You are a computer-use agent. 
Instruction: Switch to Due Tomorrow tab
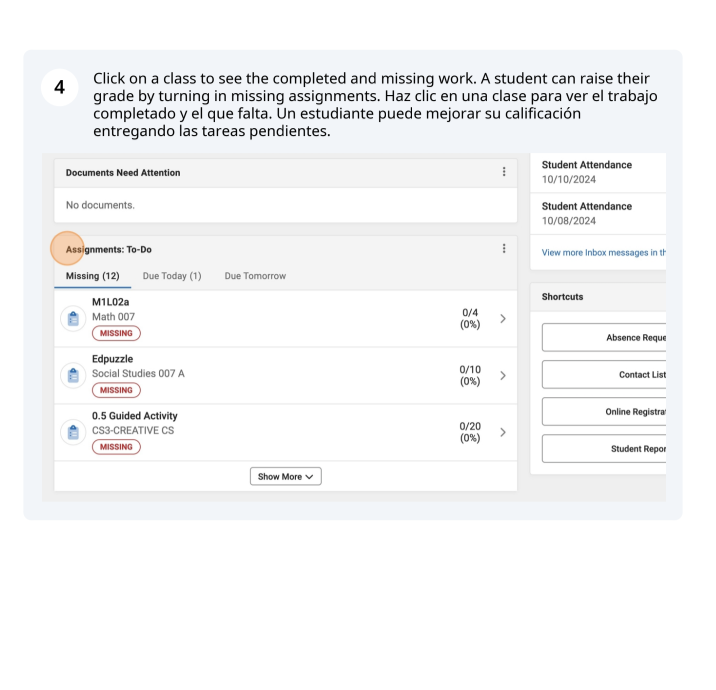pos(255,276)
